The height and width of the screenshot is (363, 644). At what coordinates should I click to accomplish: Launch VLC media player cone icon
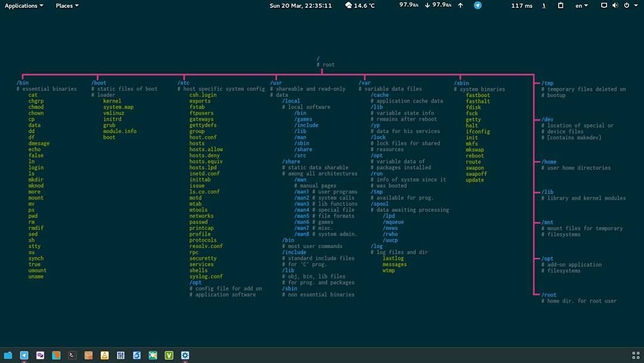pos(104,355)
